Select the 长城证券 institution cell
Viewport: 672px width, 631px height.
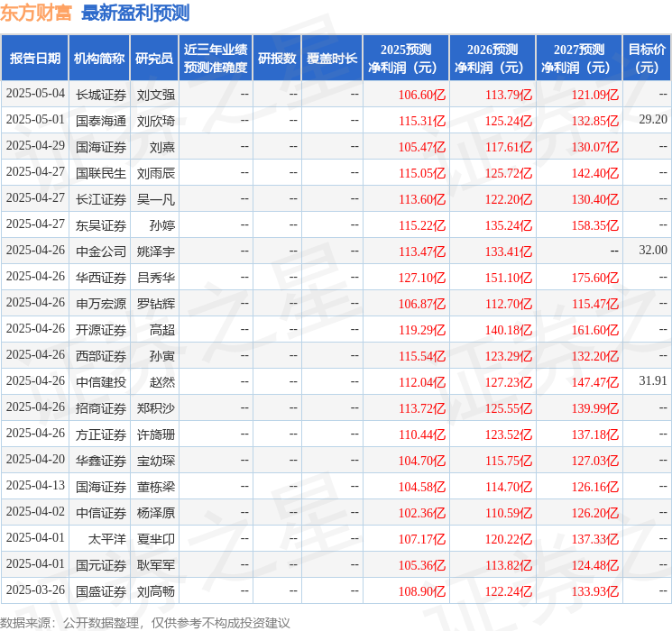point(101,95)
